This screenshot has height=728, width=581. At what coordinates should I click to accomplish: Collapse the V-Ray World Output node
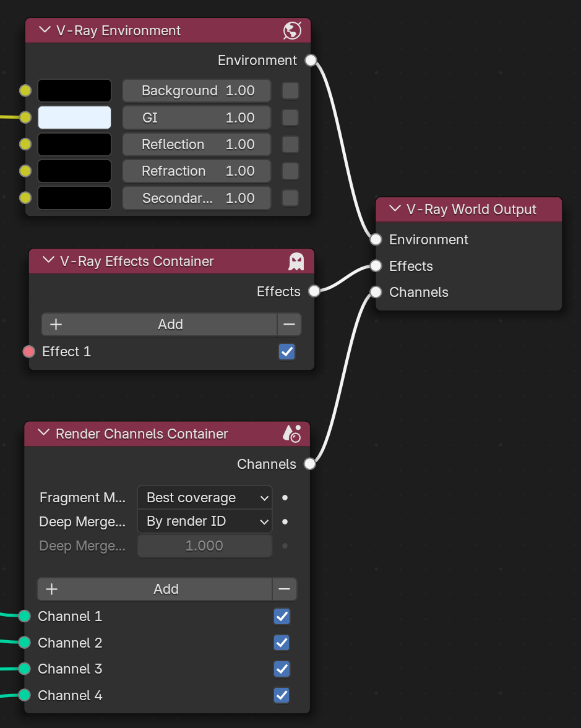click(395, 209)
